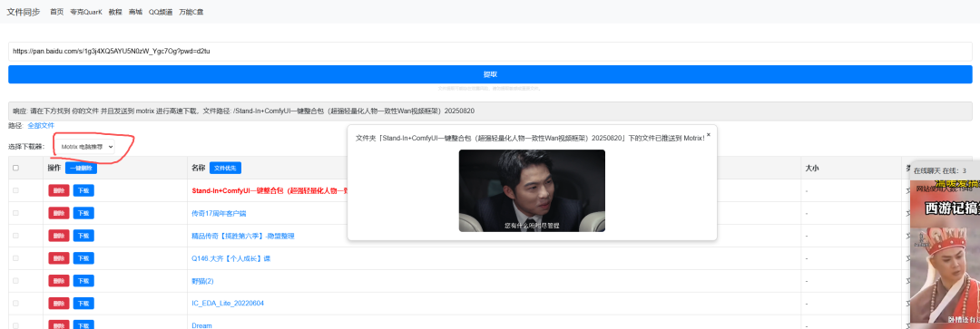Open the 精品传奇【拔胜第六季】 folder link

(x=242, y=236)
